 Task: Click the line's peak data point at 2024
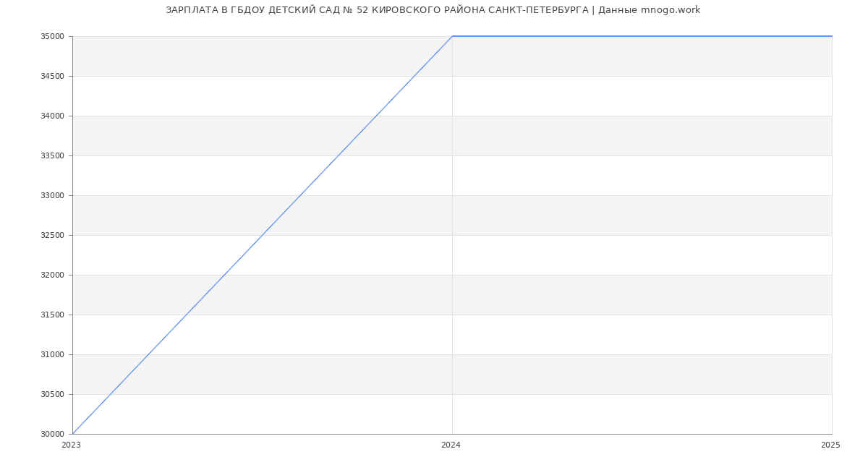(452, 36)
